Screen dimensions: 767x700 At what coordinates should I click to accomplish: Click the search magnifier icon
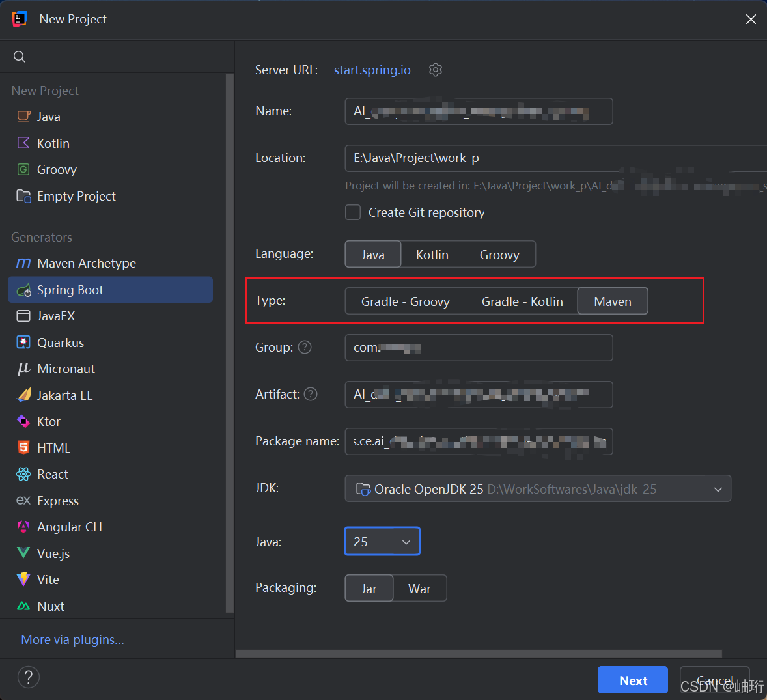[20, 57]
